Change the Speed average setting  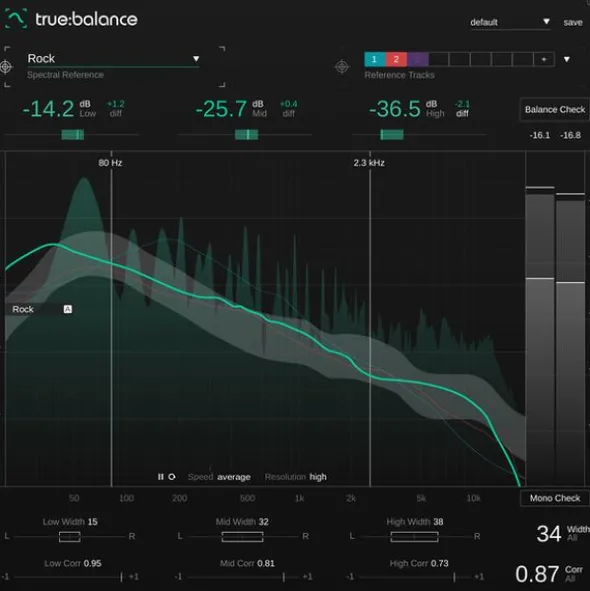tap(219, 477)
